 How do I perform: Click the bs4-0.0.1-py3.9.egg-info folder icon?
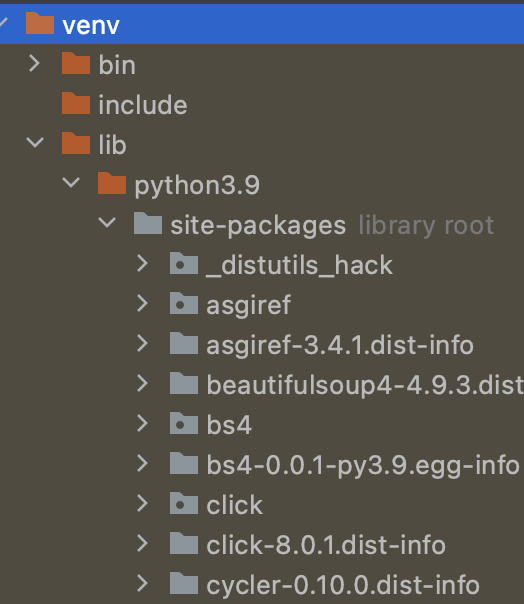[x=184, y=464]
